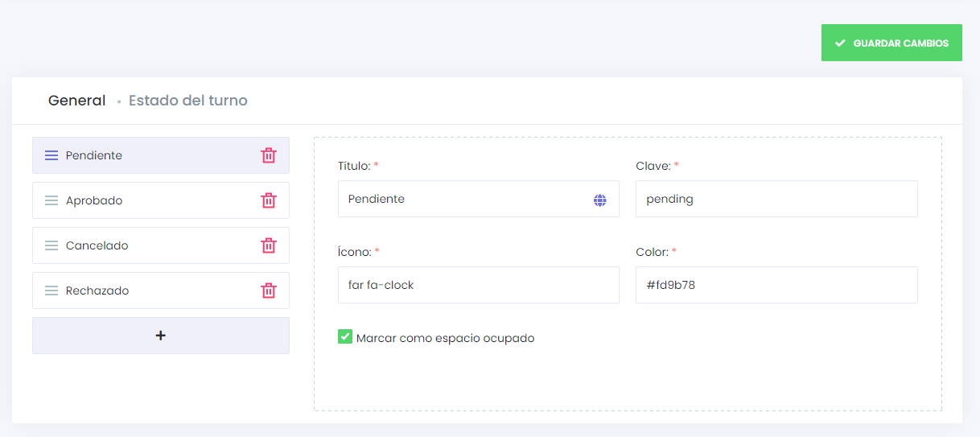Click trash icon for Cancelado
980x437 pixels.
click(x=269, y=245)
